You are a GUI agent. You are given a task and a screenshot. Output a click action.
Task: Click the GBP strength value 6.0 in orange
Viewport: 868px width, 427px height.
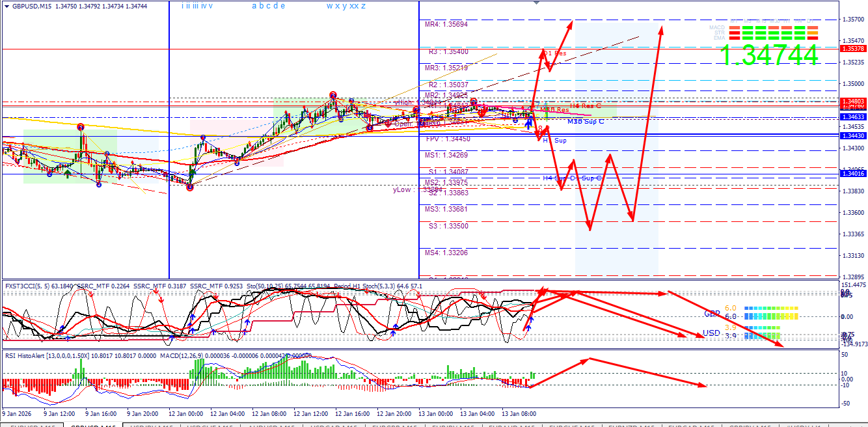[x=730, y=308]
